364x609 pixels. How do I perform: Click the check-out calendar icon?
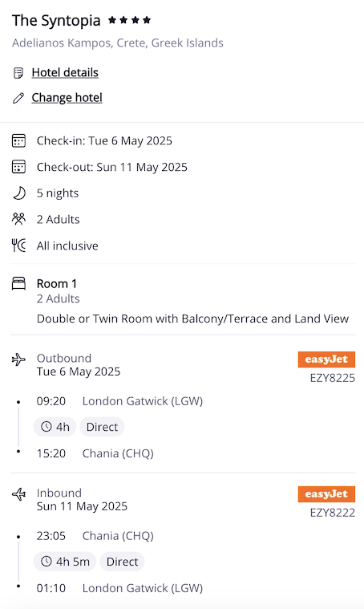(18, 167)
